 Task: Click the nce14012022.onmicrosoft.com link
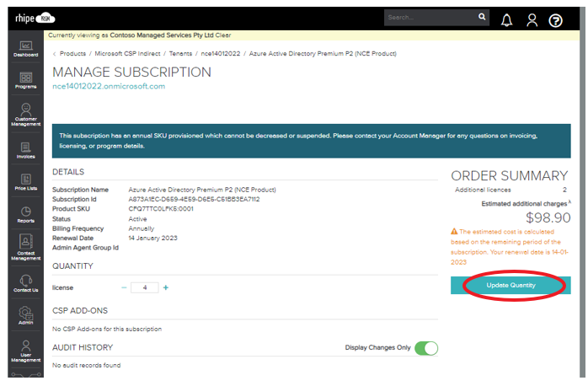pyautogui.click(x=109, y=86)
